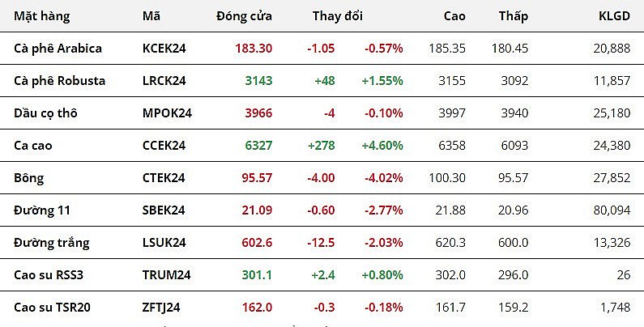Sort by the "Đóng cửa" column header
Viewport: 644px width, 327px height.
click(244, 16)
